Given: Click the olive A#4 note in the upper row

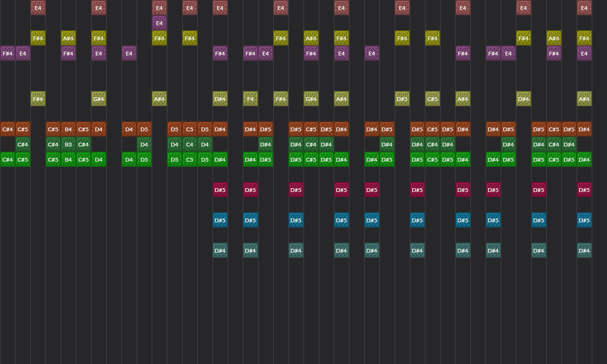Looking at the screenshot, I should pyautogui.click(x=68, y=38).
